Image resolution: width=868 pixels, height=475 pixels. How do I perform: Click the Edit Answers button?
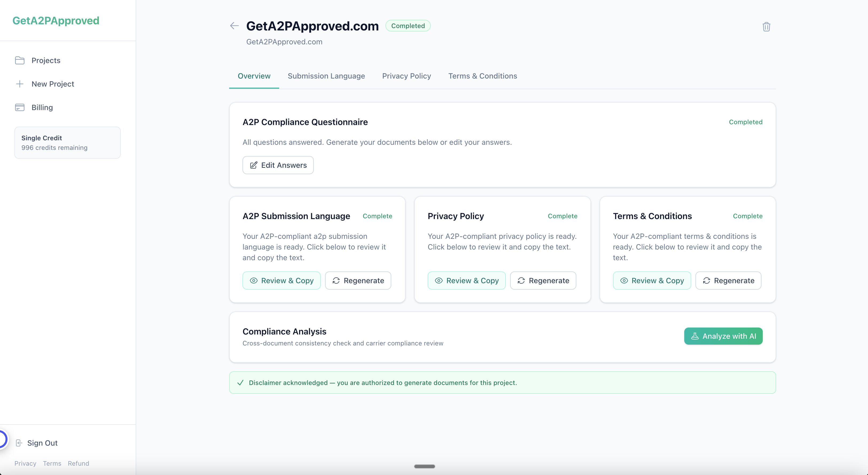pos(278,165)
